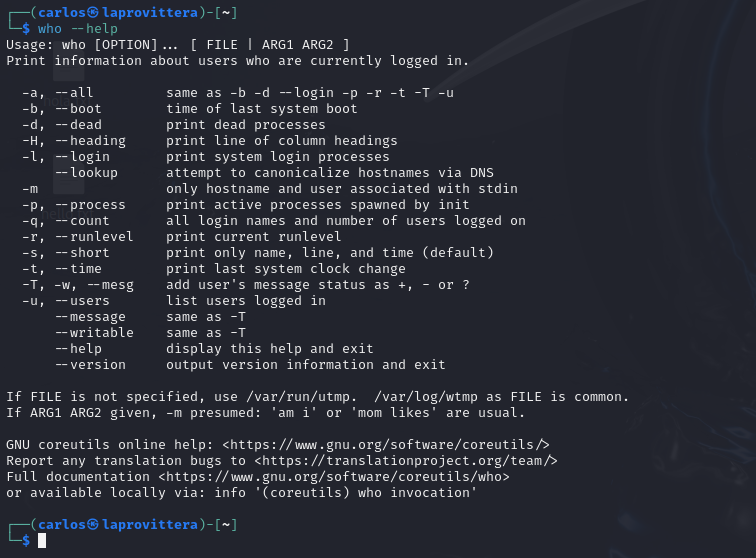Click the 'who --help' command text

pos(78,29)
